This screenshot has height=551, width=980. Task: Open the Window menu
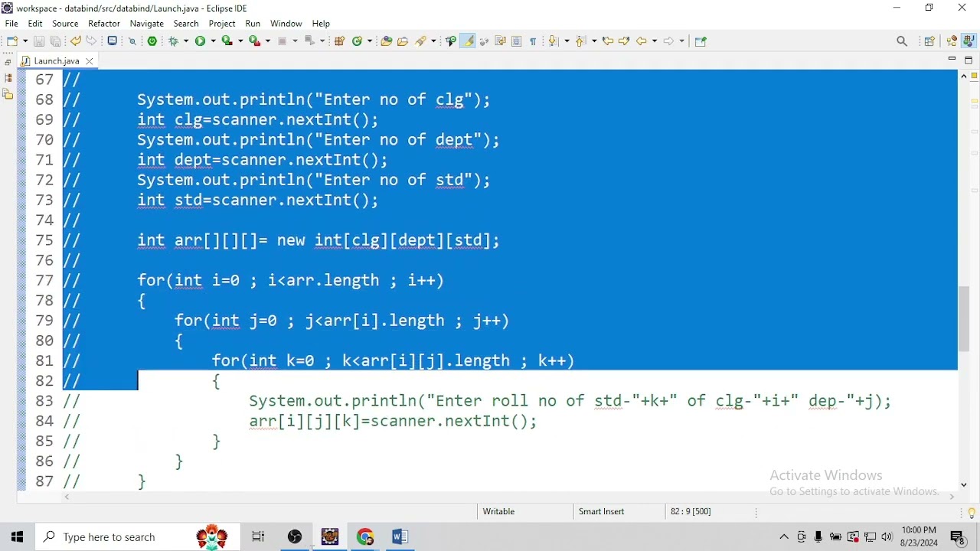click(286, 24)
